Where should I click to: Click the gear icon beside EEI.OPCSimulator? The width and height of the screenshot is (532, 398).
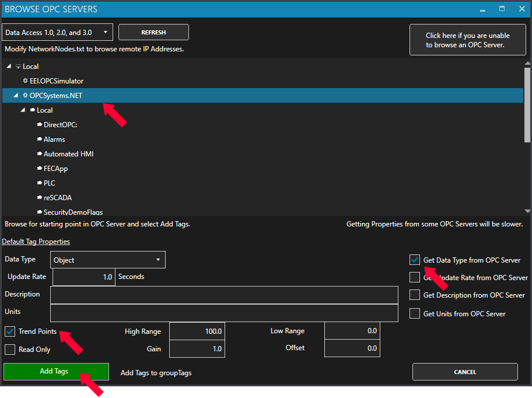pos(25,81)
